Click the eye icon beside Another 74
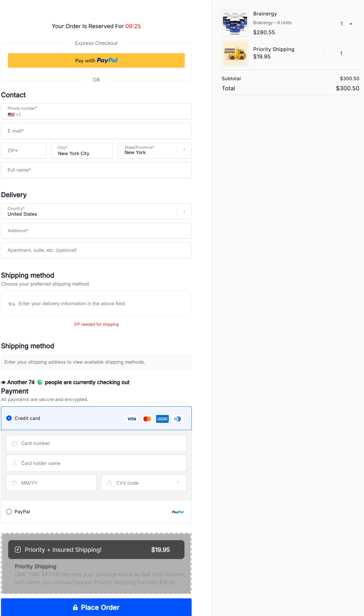Screen dimensions: 364x616 coord(3,383)
